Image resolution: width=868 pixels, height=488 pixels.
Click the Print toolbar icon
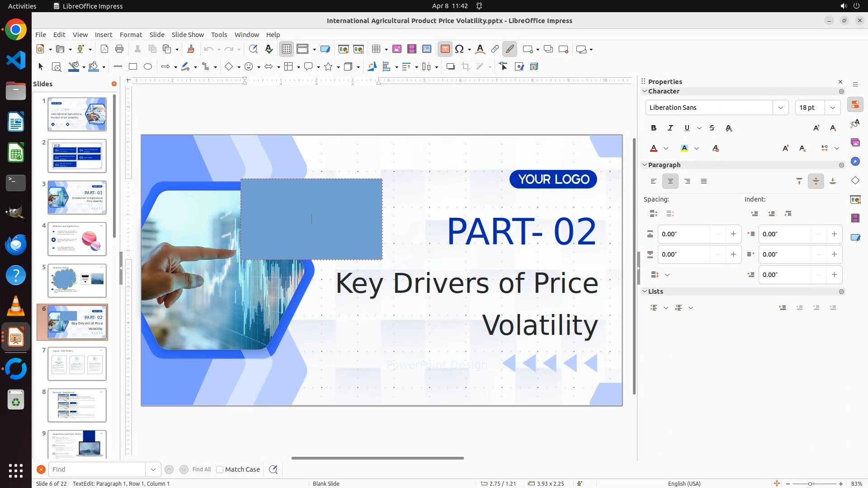tap(119, 49)
